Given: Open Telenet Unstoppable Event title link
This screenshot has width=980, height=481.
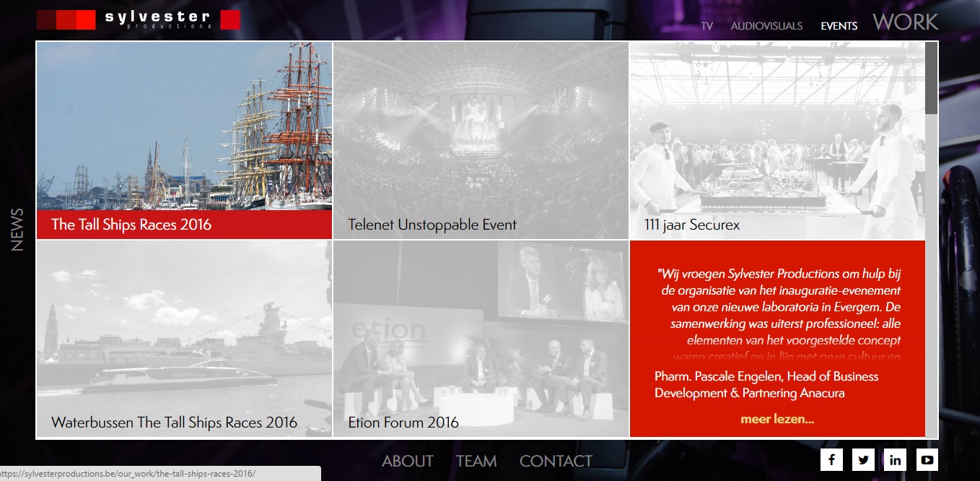Looking at the screenshot, I should tap(432, 225).
